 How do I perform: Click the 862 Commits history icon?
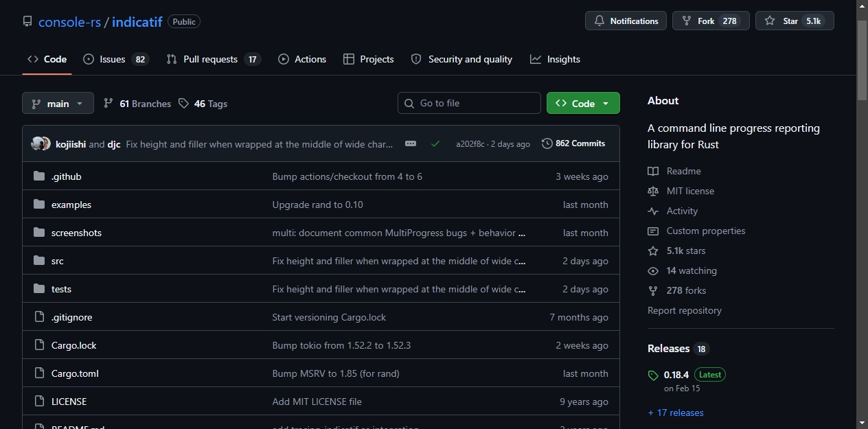tap(547, 143)
